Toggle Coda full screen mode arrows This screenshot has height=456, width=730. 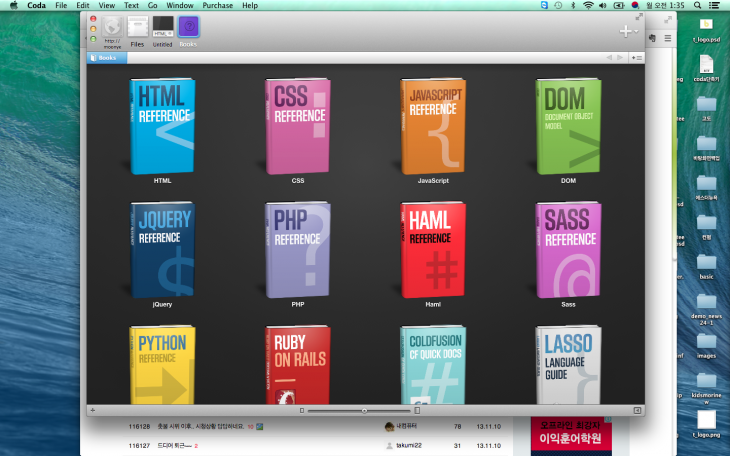pos(639,17)
